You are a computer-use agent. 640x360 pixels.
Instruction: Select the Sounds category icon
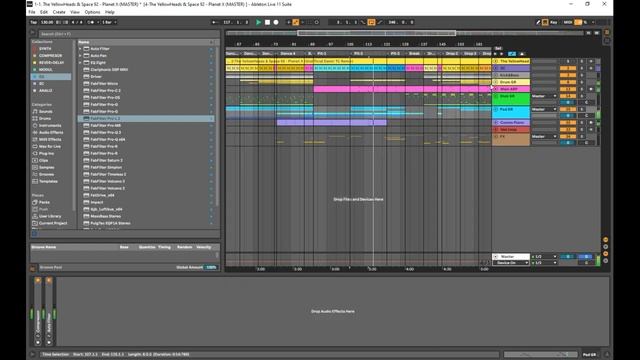point(35,111)
